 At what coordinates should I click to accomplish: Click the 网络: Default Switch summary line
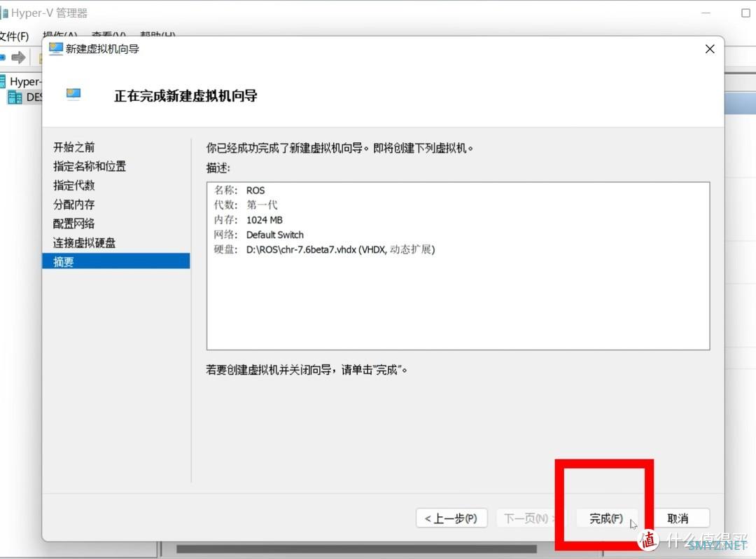(259, 235)
